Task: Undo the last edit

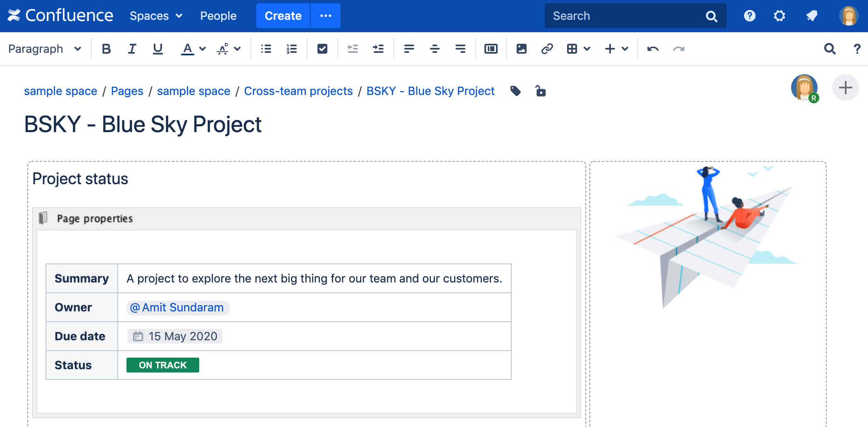Action: click(653, 49)
